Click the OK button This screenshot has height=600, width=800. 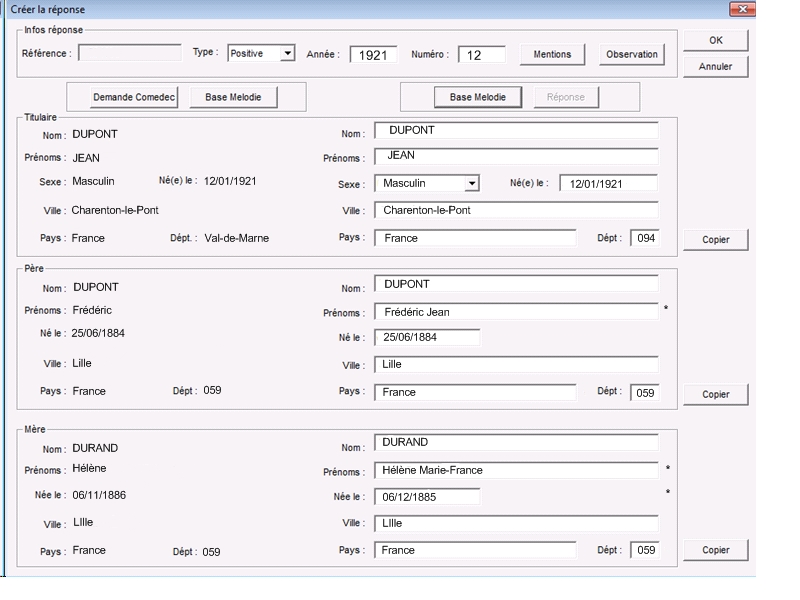[x=715, y=41]
